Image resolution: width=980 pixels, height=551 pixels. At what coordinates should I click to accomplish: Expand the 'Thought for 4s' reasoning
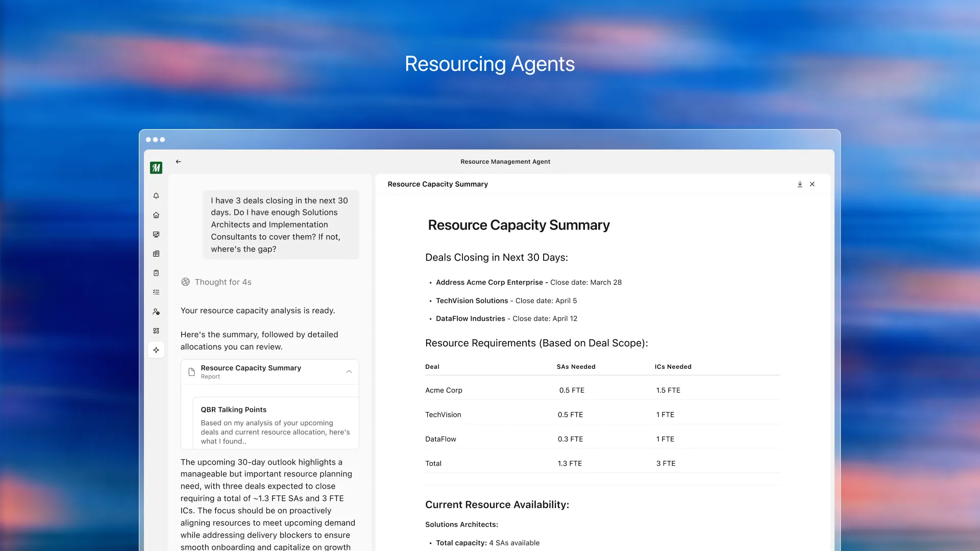pyautogui.click(x=223, y=282)
